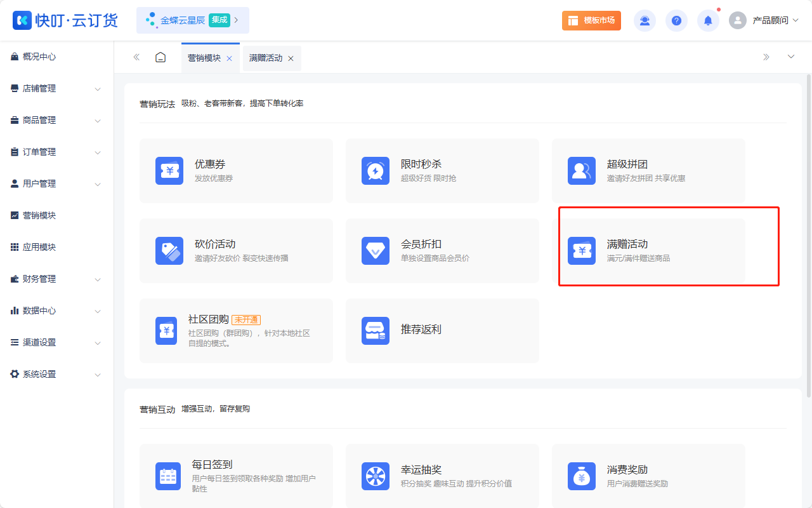Click the 超级拼团 title text
Image resolution: width=812 pixels, height=508 pixels.
click(x=627, y=164)
